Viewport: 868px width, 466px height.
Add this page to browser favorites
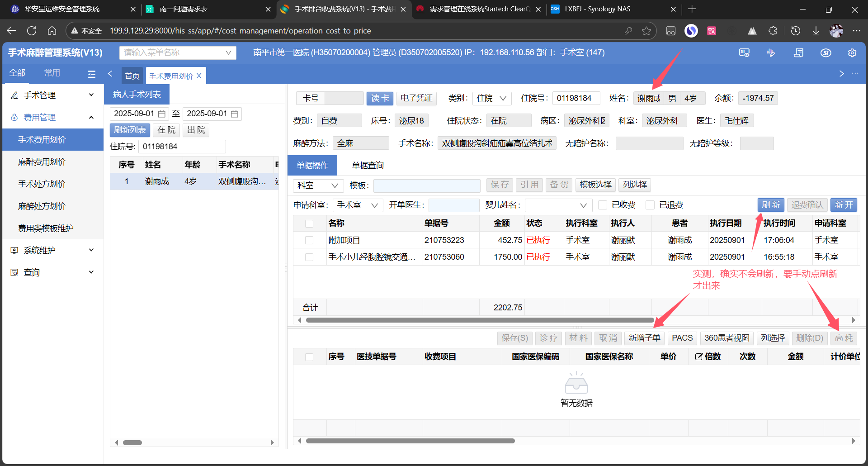pyautogui.click(x=646, y=31)
